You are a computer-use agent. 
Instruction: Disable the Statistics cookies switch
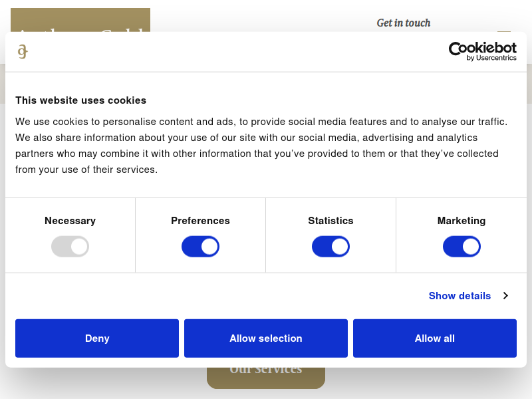coord(331,246)
